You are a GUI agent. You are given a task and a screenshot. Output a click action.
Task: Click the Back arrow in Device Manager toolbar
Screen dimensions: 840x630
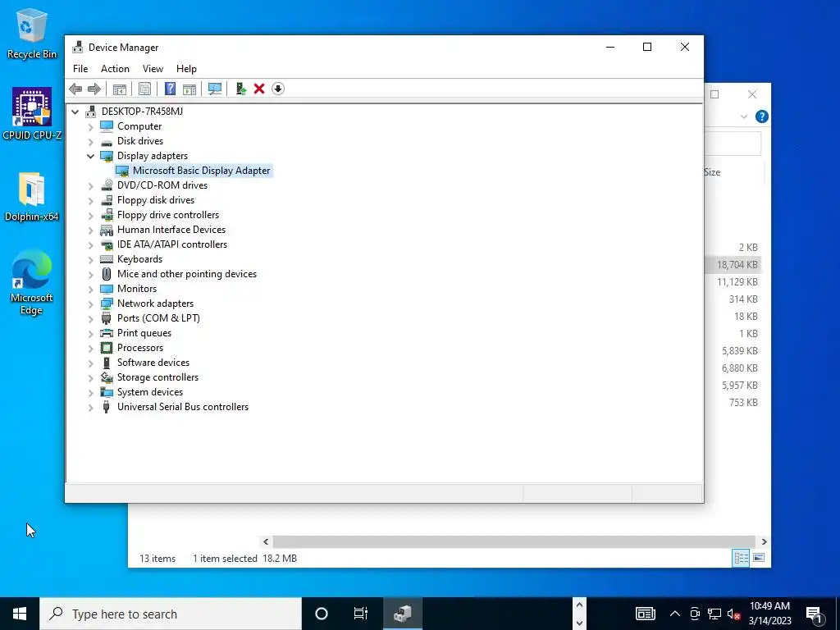point(75,89)
